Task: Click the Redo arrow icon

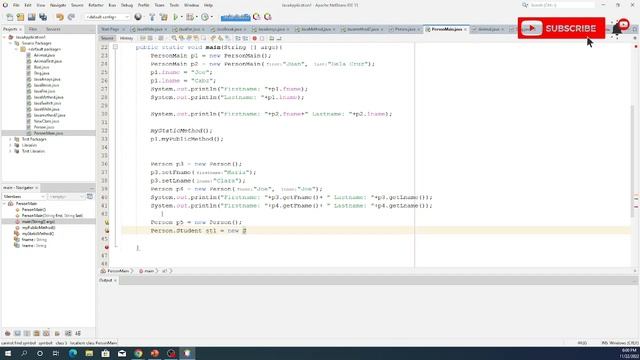Action: point(71,17)
